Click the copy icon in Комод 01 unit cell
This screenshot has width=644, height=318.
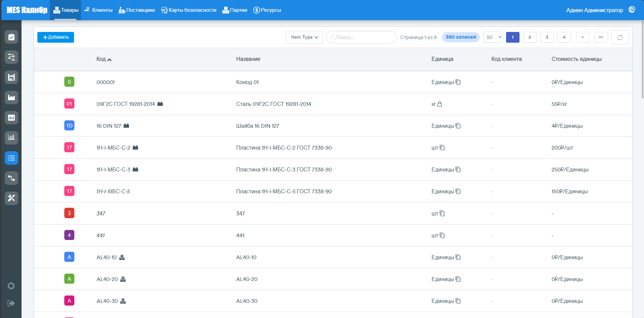tap(458, 82)
